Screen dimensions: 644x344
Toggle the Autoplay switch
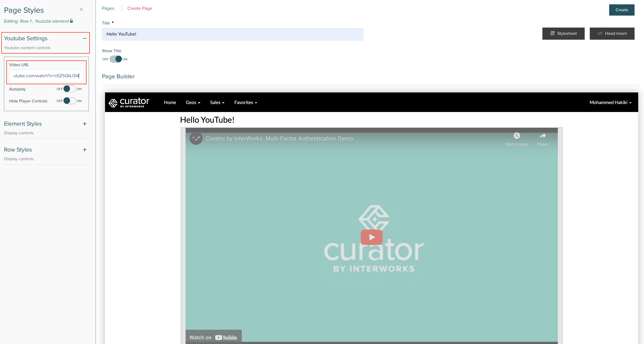point(69,89)
